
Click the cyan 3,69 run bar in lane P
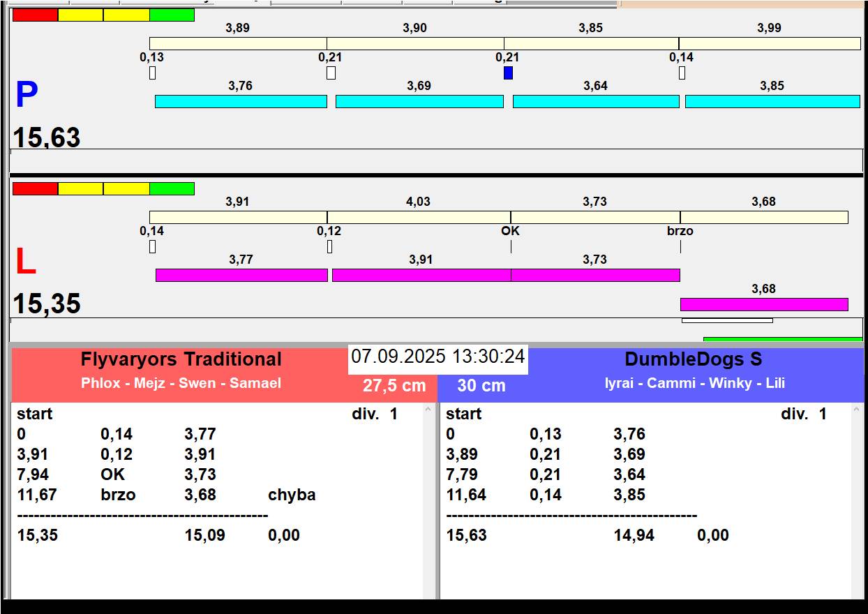pos(419,101)
